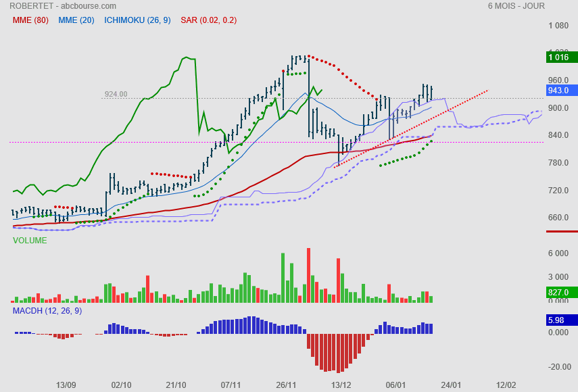Click the 13/09 date label

click(x=66, y=385)
